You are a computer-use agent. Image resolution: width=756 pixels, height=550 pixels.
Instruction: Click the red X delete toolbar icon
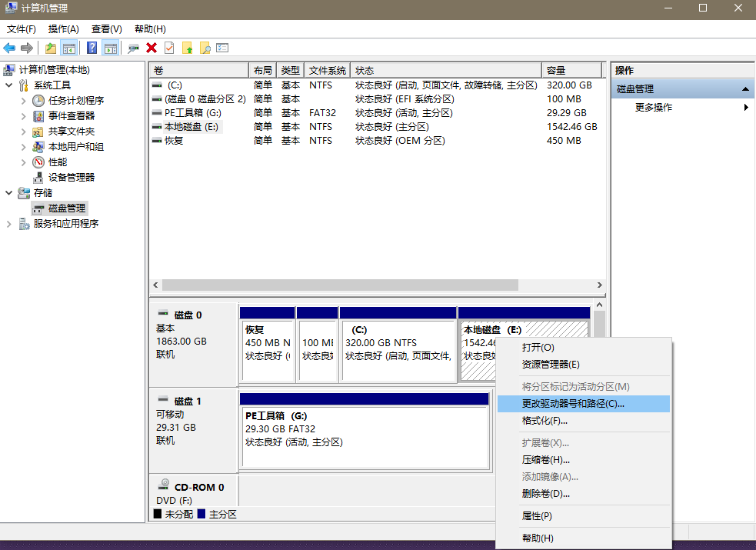(x=152, y=48)
